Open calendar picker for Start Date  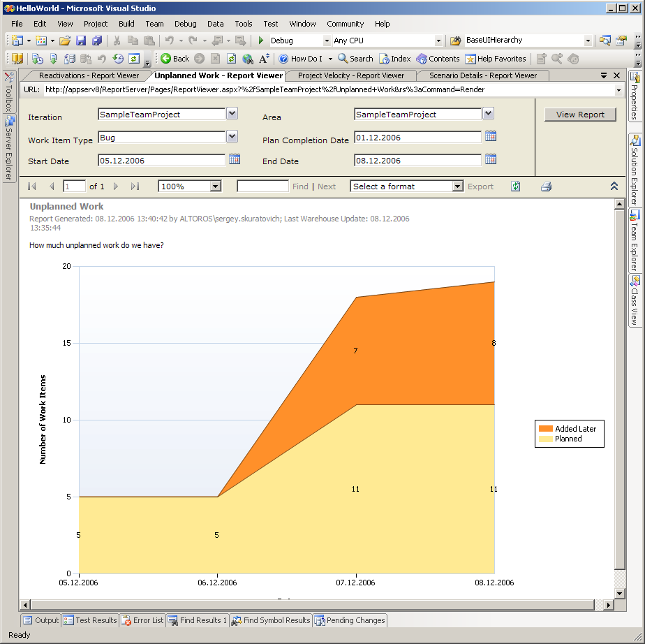click(x=235, y=159)
